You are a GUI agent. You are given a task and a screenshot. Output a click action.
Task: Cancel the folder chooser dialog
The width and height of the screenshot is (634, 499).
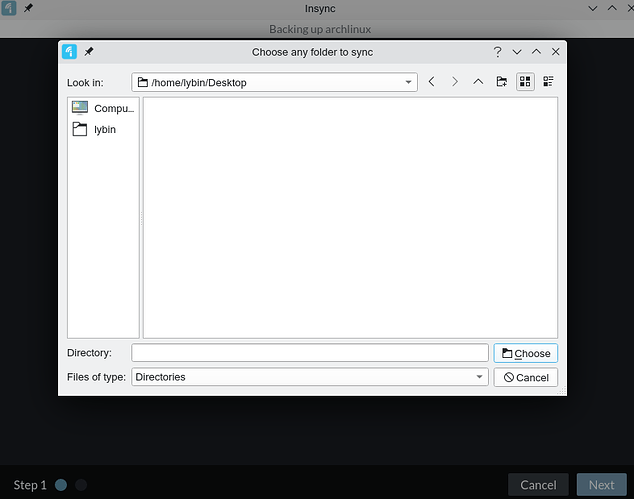(525, 377)
